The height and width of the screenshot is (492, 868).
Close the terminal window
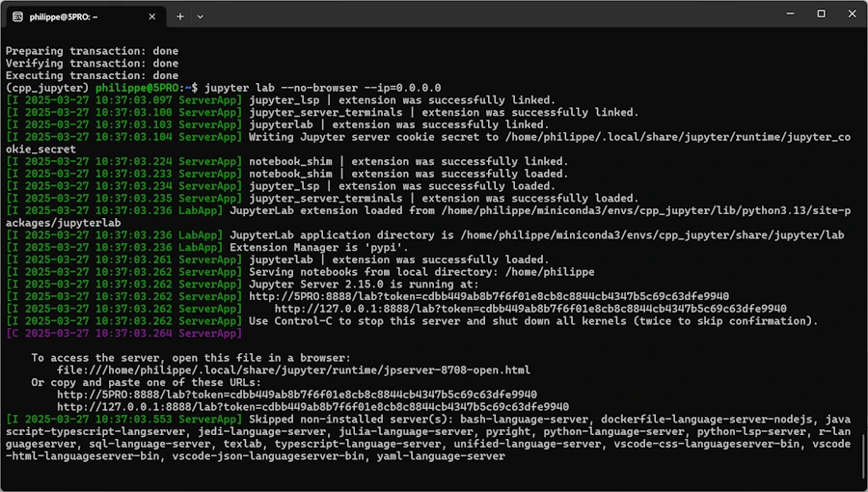click(x=853, y=14)
